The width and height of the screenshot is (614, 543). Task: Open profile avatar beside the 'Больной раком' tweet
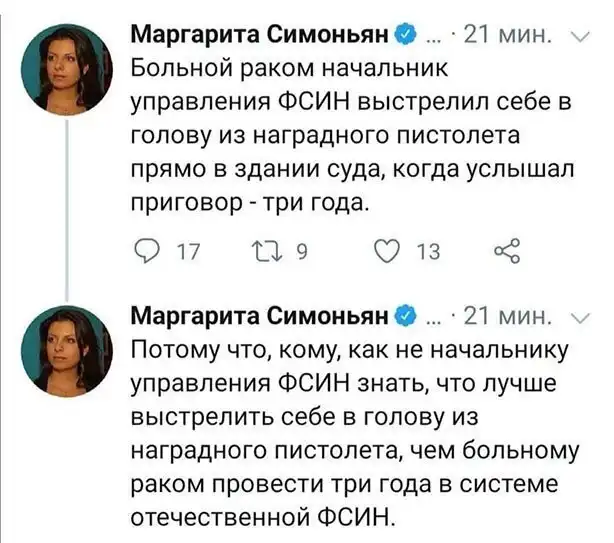(x=65, y=64)
